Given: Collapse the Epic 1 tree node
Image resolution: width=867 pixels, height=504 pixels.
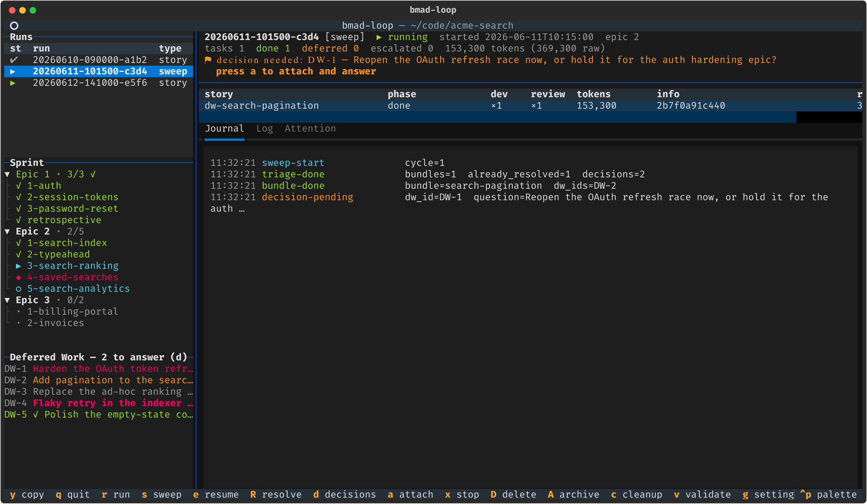Looking at the screenshot, I should (7, 175).
